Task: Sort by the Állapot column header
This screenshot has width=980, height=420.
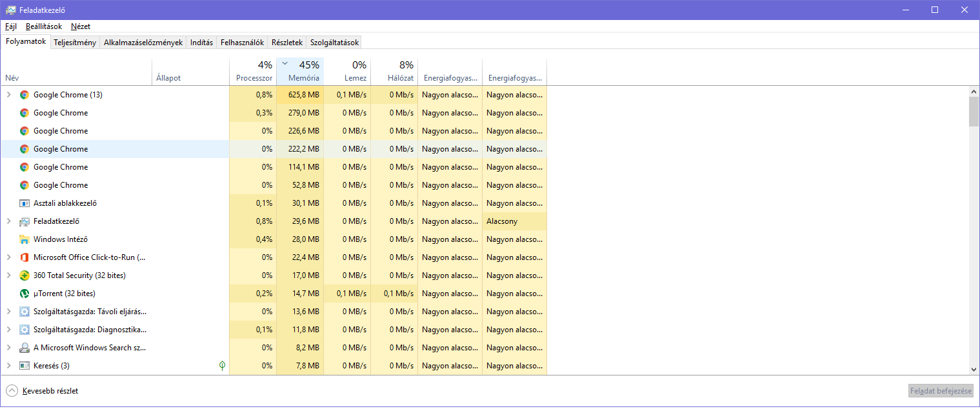Action: pyautogui.click(x=191, y=72)
